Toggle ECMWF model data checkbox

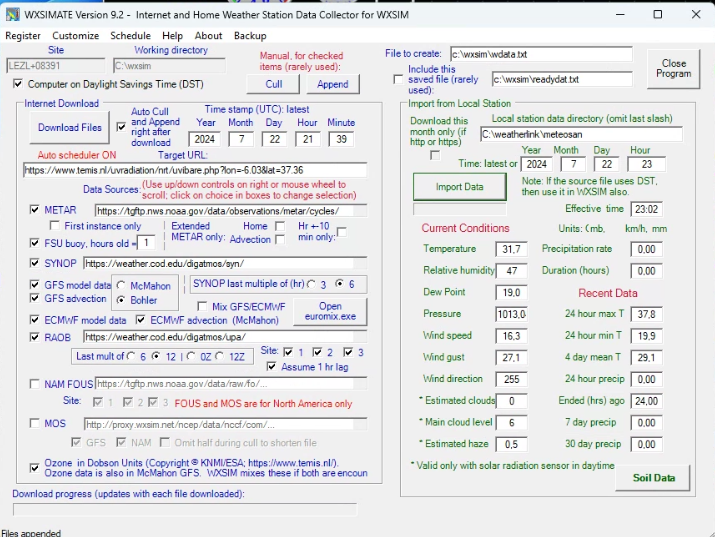tap(34, 320)
